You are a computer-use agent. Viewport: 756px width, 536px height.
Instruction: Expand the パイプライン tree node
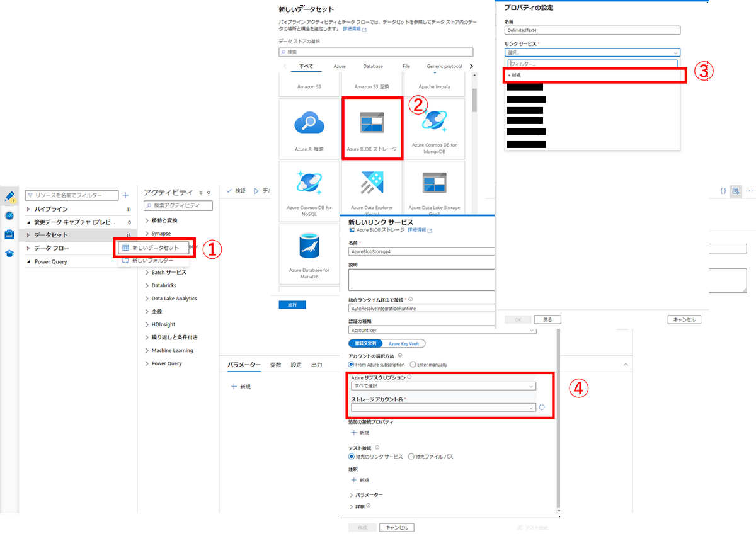coord(28,209)
